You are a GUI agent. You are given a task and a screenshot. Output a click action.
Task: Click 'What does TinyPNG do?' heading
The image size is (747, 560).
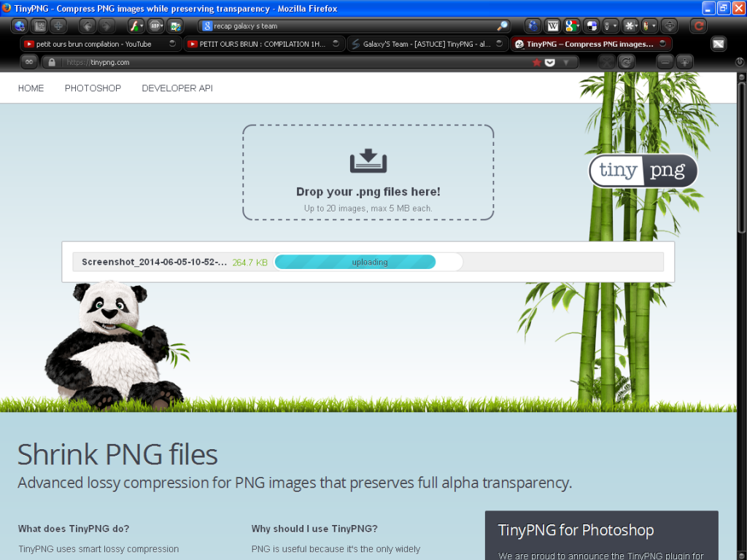click(74, 529)
